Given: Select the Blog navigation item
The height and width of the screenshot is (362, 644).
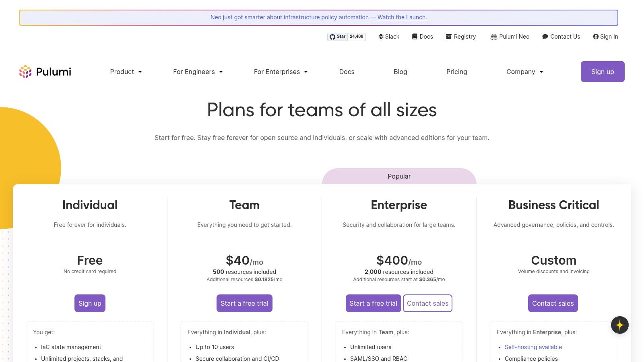Looking at the screenshot, I should (400, 72).
